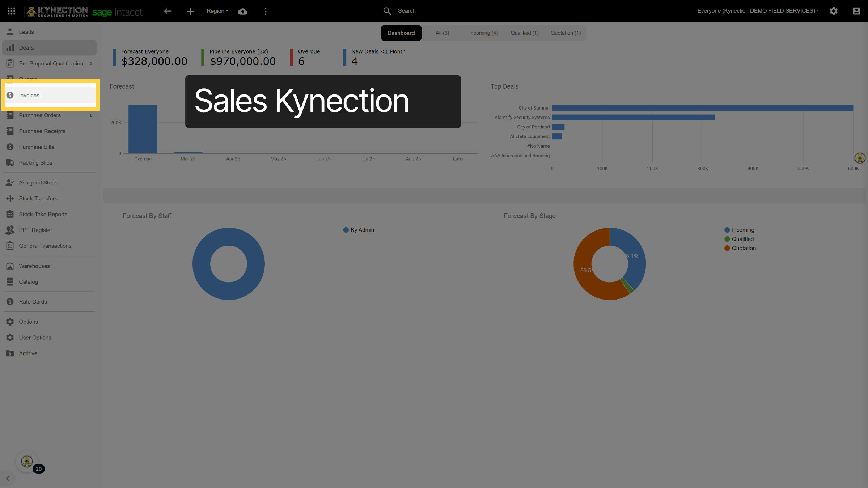
Task: Open Options in the sidebar
Action: pyautogui.click(x=49, y=322)
